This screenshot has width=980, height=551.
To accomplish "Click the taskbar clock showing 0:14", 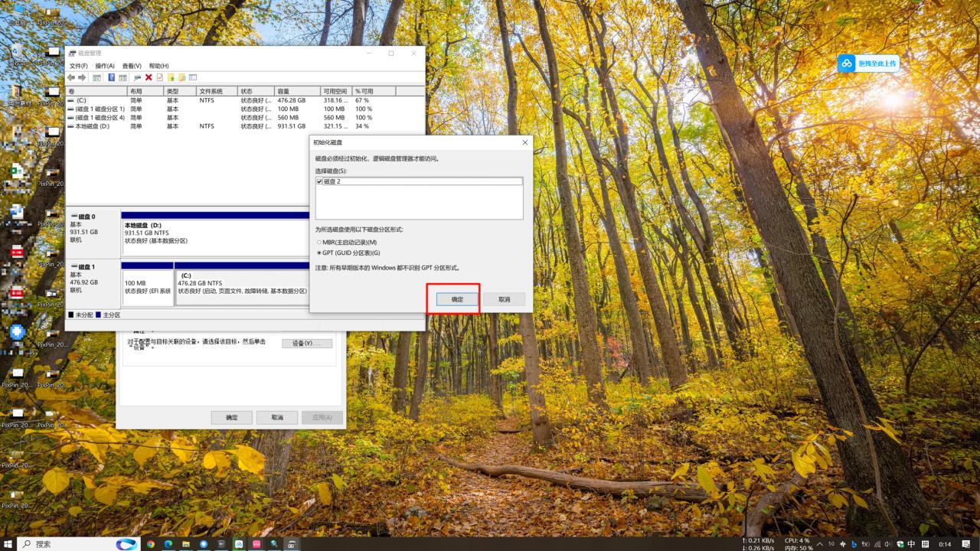I will coord(946,544).
